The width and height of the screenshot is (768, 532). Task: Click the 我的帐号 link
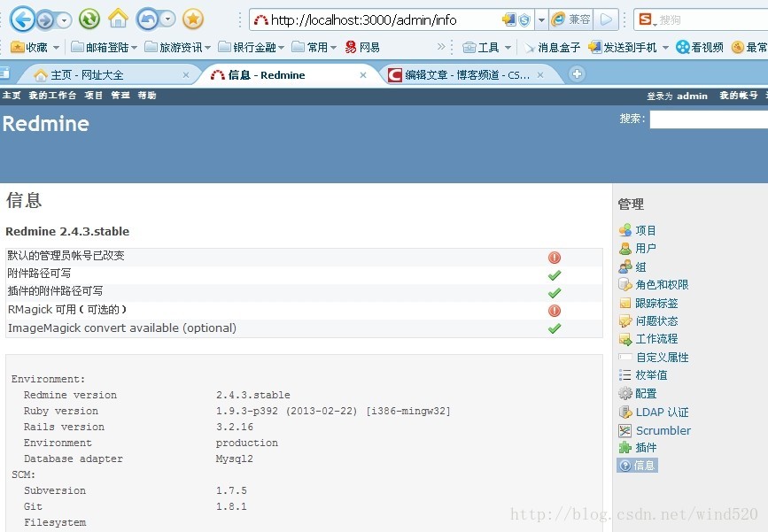738,96
